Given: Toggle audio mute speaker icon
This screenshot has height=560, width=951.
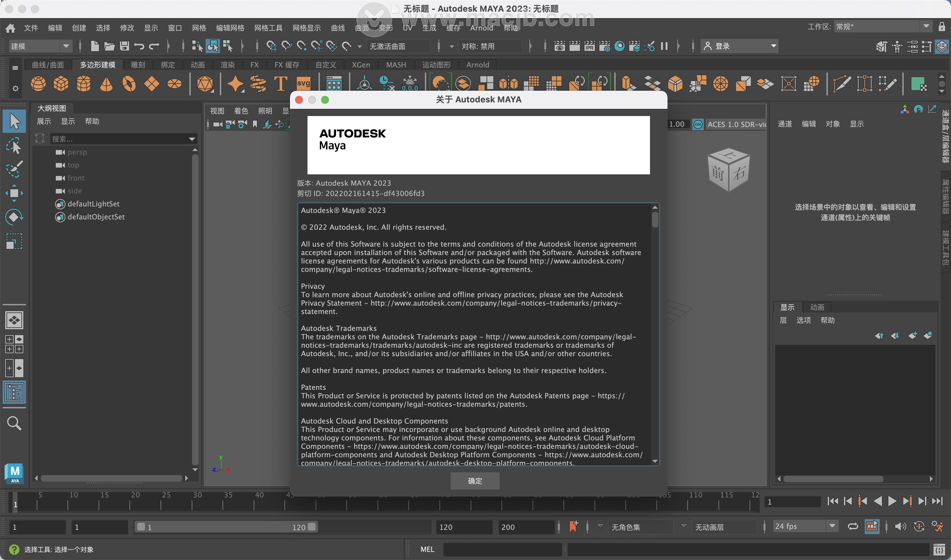Looking at the screenshot, I should point(900,526).
